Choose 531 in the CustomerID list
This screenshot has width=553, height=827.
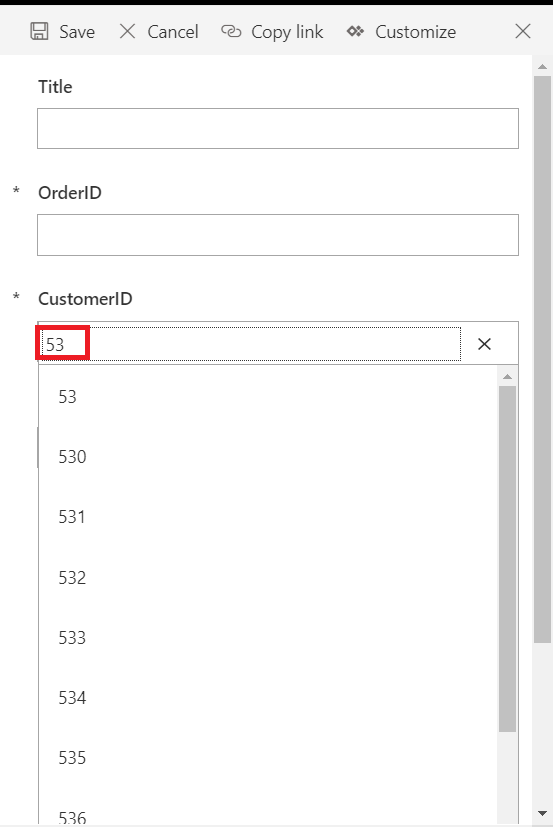pos(268,517)
